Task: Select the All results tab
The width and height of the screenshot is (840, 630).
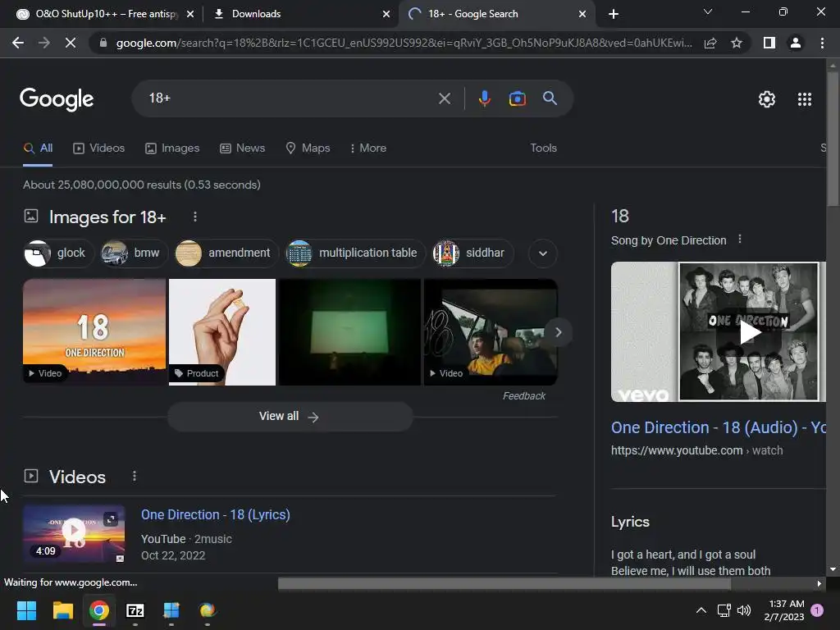Action: 38,148
